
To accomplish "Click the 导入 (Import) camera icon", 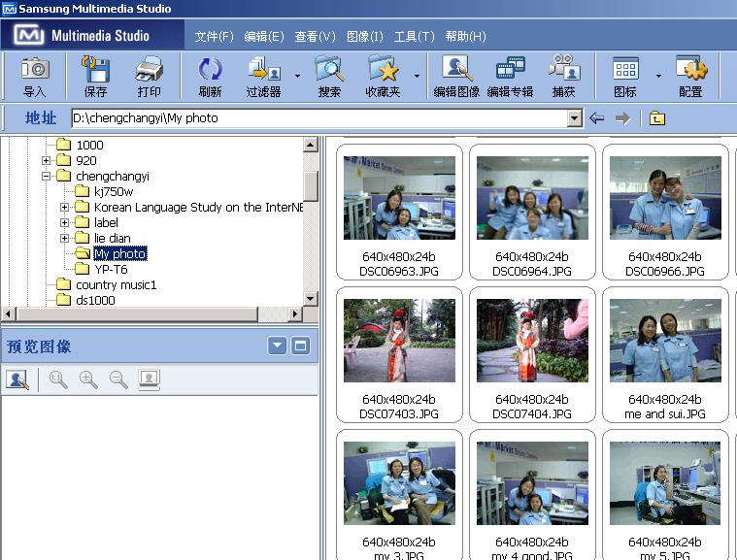I will (x=35, y=70).
